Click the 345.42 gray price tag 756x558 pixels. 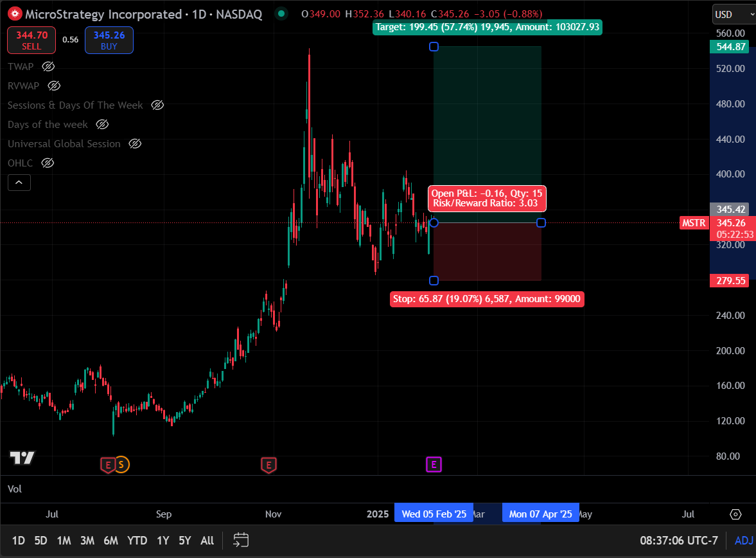click(x=730, y=209)
